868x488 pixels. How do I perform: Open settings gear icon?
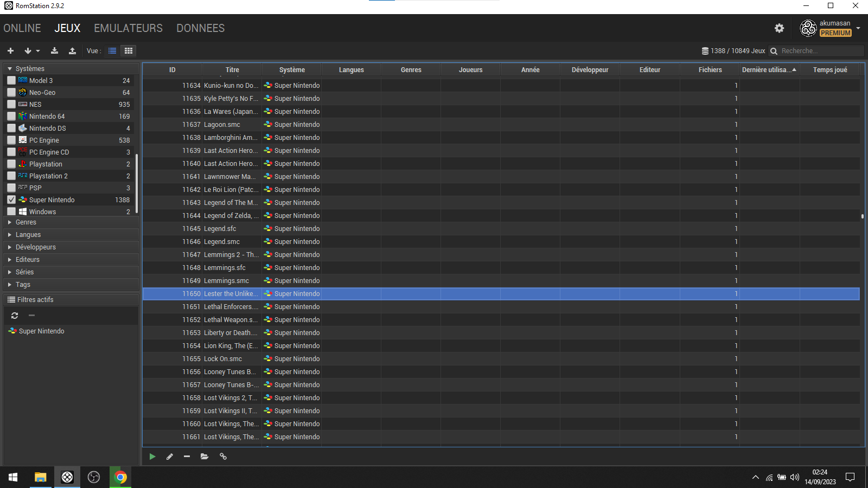click(780, 28)
